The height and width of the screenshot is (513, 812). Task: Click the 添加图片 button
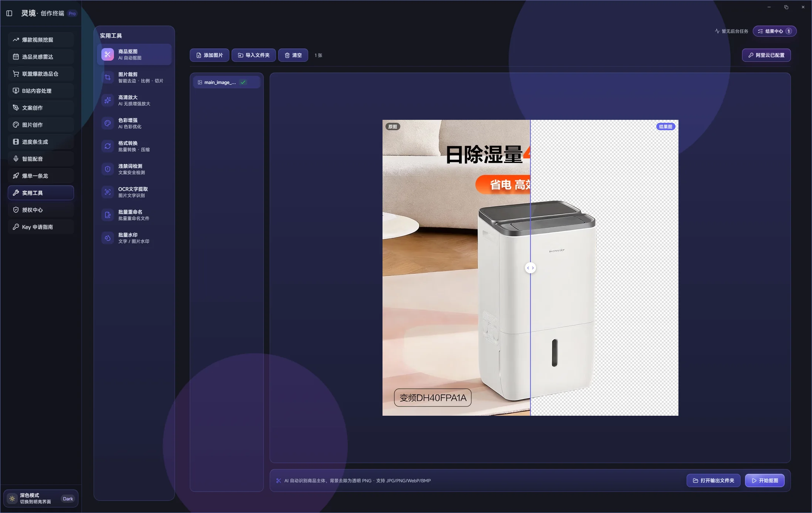[x=209, y=55]
